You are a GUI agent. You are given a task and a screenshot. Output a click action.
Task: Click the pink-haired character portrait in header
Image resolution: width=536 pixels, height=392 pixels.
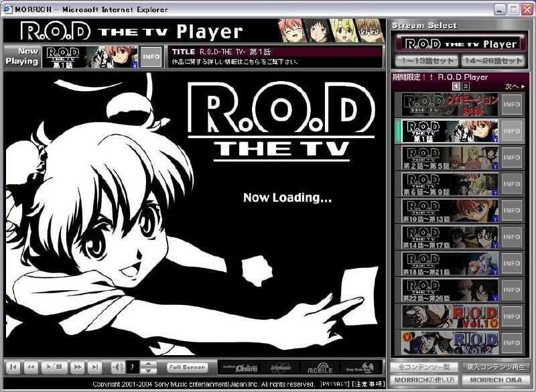pos(291,31)
